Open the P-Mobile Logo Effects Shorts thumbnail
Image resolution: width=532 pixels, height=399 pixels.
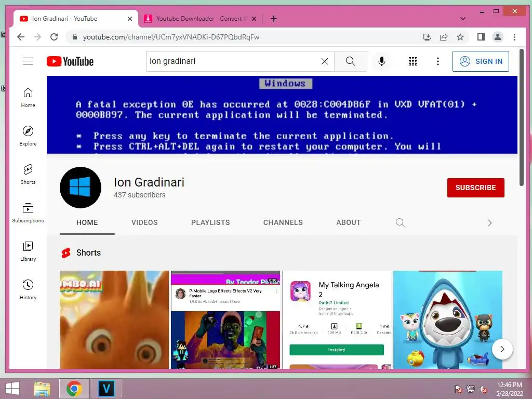coord(225,320)
